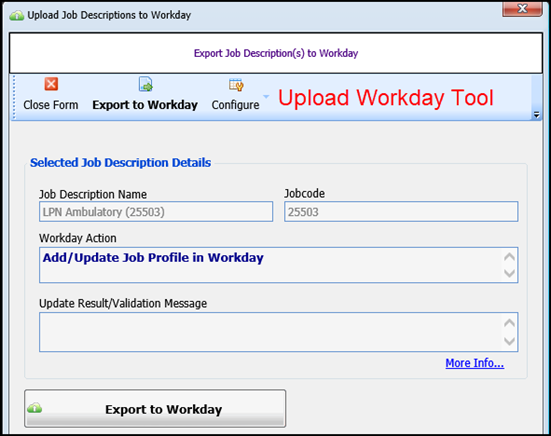The width and height of the screenshot is (551, 436).
Task: Click the cloud upload icon in title bar
Action: [17, 15]
